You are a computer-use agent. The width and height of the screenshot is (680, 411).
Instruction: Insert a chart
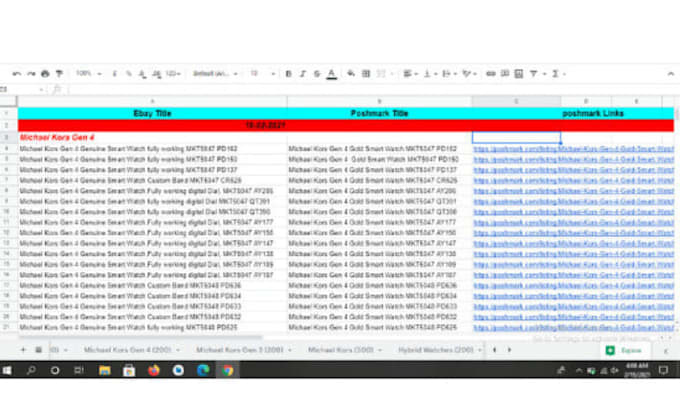(519, 74)
